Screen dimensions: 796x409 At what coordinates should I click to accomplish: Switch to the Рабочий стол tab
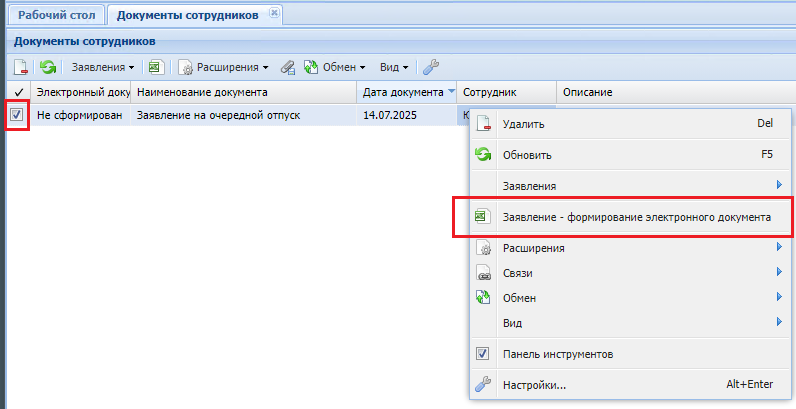tap(55, 14)
